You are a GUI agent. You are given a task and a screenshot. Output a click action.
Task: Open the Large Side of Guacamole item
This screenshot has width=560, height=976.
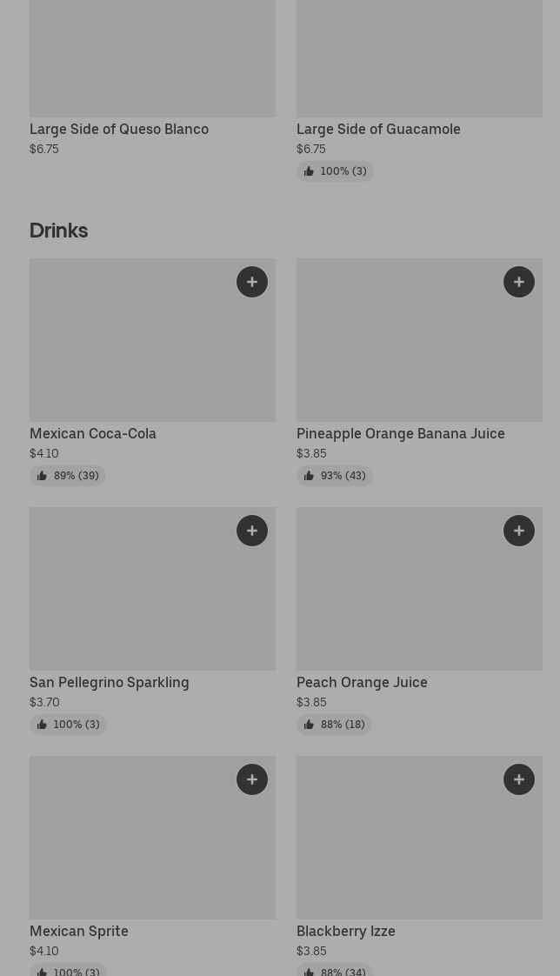(x=378, y=129)
